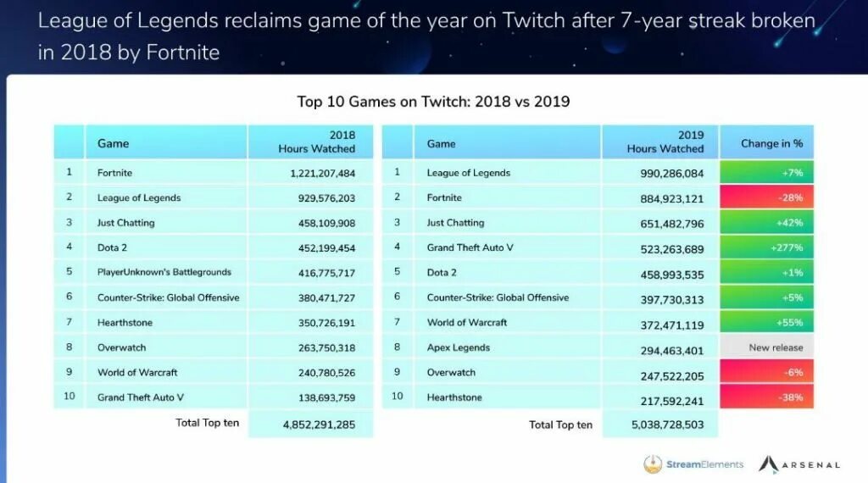Click the chart title Top 10 Games on Twitch

tap(433, 102)
